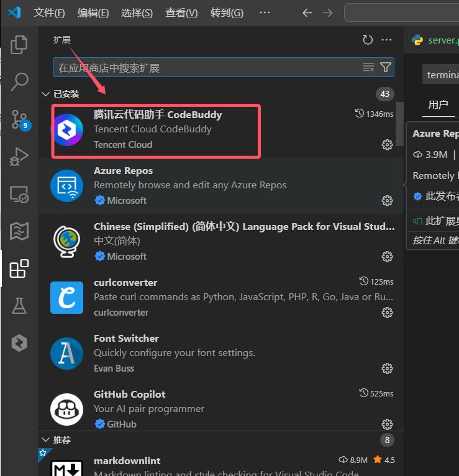Select Extensions view in activity bar
The height and width of the screenshot is (476, 459).
[19, 268]
